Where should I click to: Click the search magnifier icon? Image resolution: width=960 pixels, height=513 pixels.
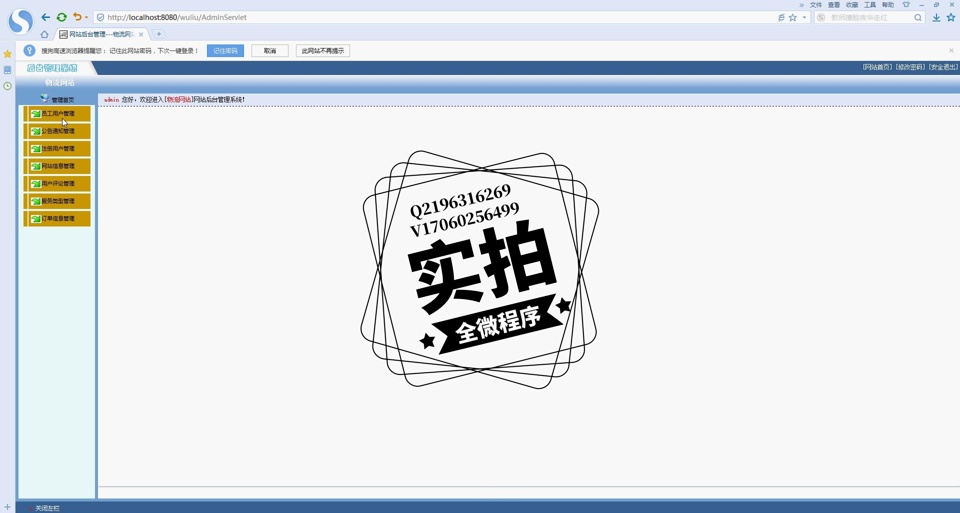918,17
